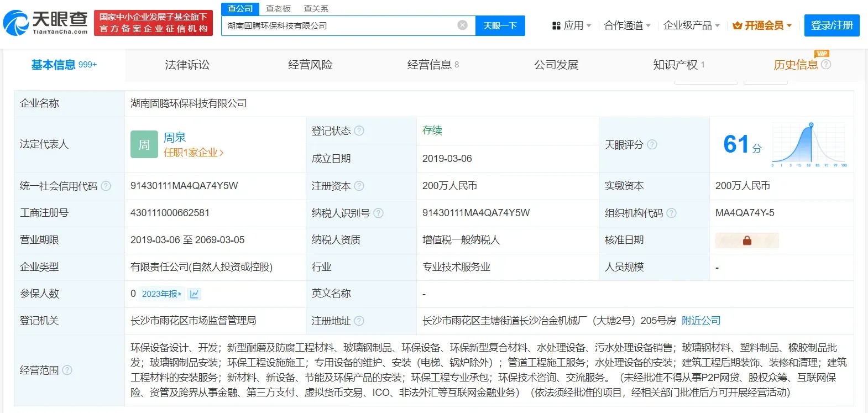868x413 pixels.
Task: Clear the search box with the X icon
Action: click(463, 25)
